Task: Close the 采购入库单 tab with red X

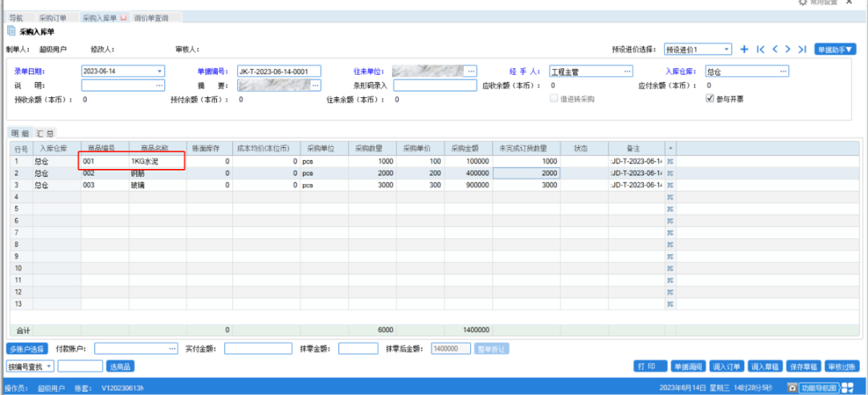Action: coord(123,17)
